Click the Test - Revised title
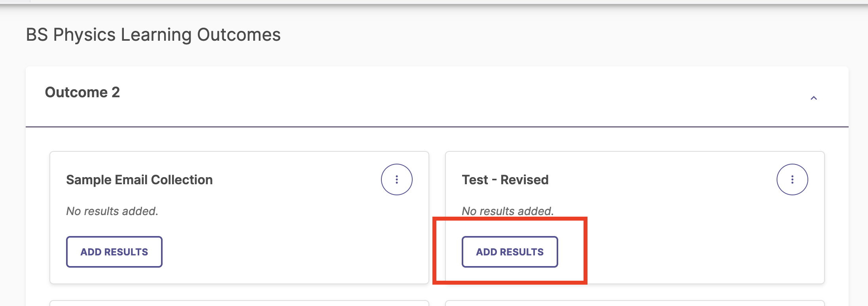 click(505, 180)
